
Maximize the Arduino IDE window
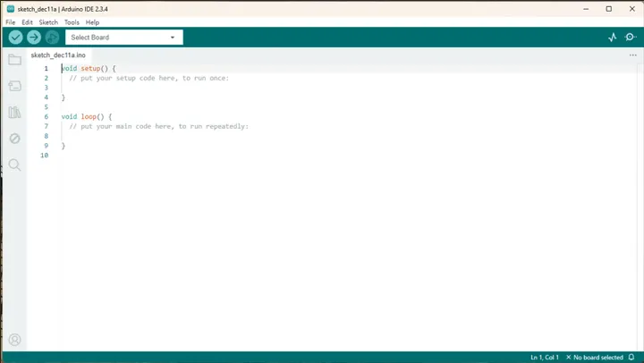[609, 9]
